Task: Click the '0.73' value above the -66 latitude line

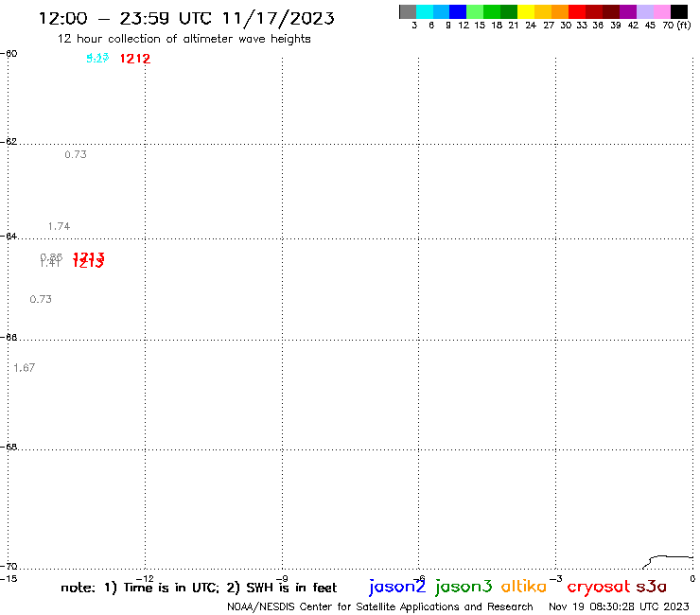Action: tap(41, 299)
